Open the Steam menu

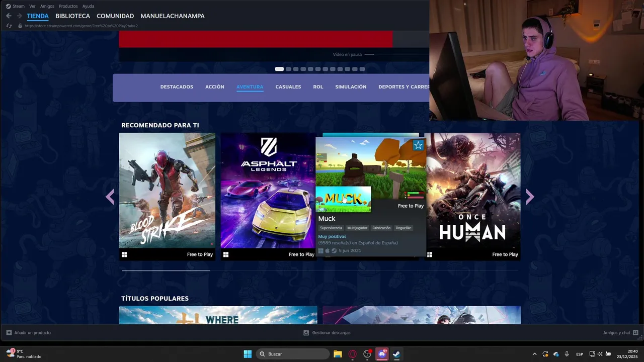pyautogui.click(x=15, y=6)
